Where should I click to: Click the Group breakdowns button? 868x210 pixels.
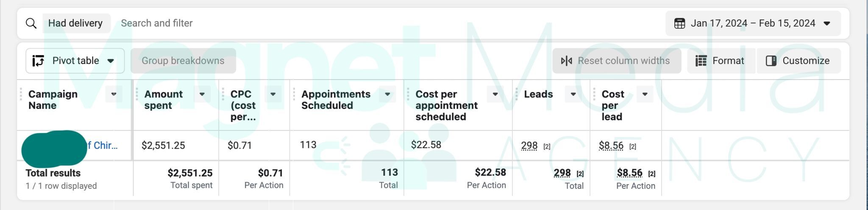click(183, 61)
